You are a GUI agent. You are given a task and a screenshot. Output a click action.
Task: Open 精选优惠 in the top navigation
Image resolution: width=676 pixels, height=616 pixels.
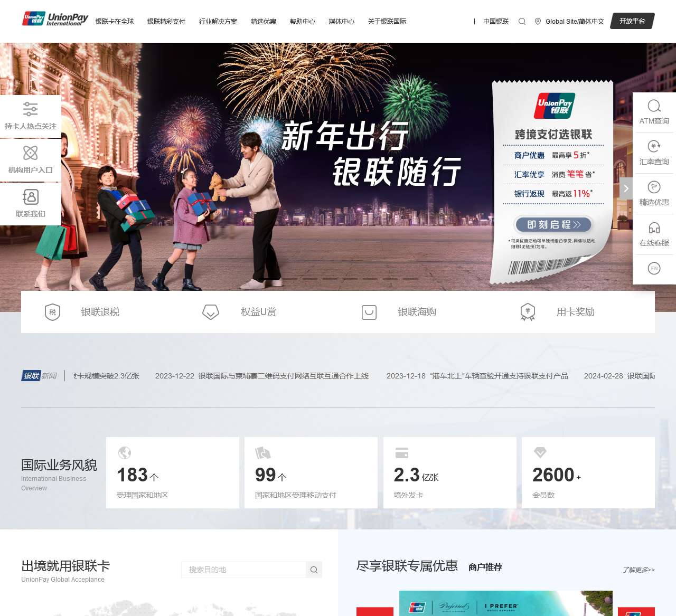click(264, 22)
